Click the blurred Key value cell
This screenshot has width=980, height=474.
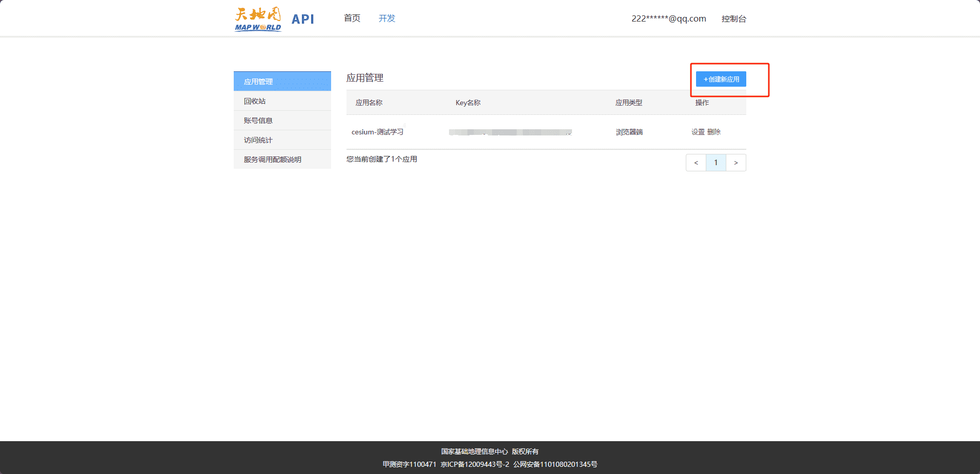[x=510, y=132]
